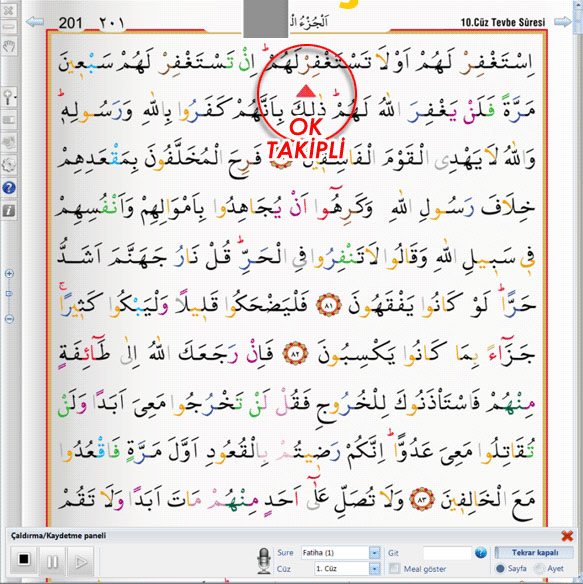Click the zoom slider plus button

click(x=9, y=274)
